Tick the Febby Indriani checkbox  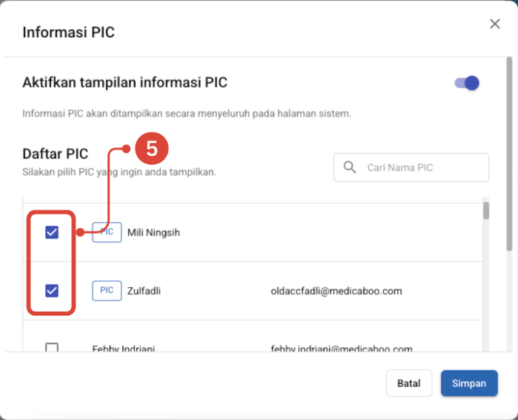52,348
